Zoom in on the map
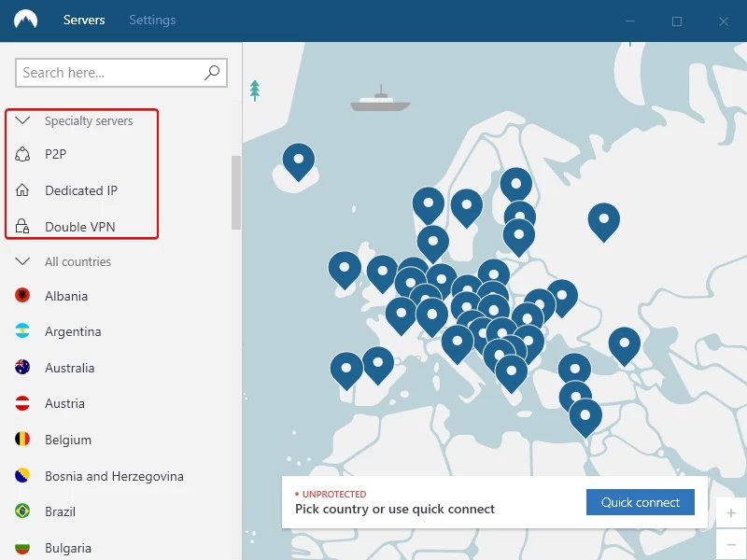Viewport: 747px width, 560px height. click(x=731, y=512)
